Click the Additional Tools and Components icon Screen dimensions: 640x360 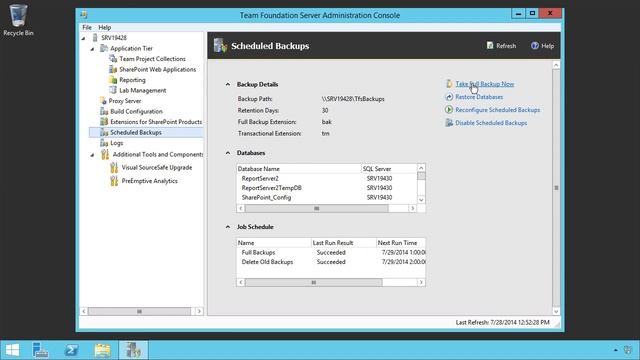tap(105, 154)
